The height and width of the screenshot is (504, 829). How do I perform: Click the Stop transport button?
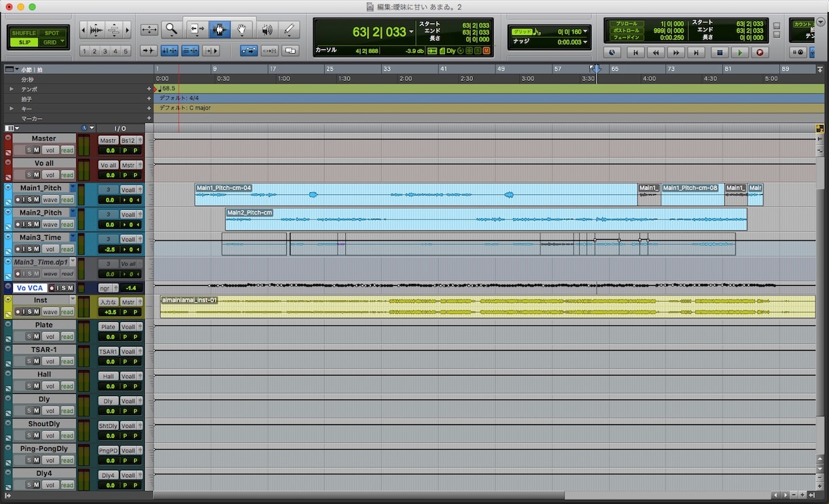[720, 52]
